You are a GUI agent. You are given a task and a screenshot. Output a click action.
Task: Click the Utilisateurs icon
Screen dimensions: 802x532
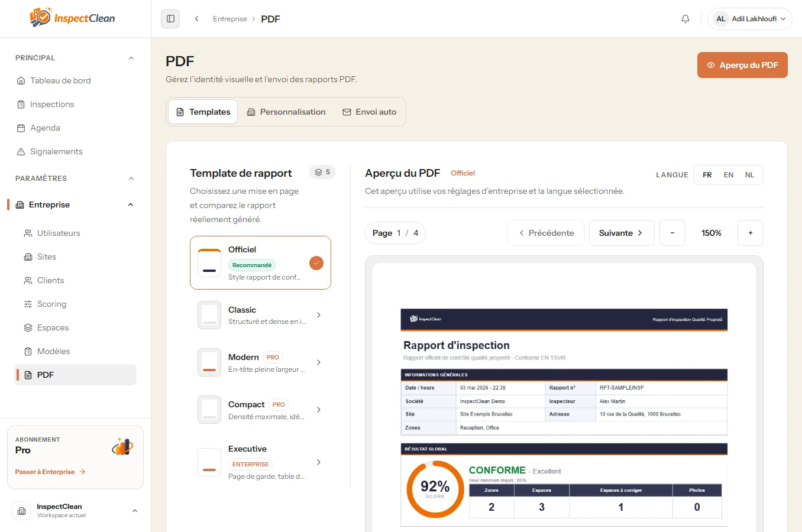[28, 233]
